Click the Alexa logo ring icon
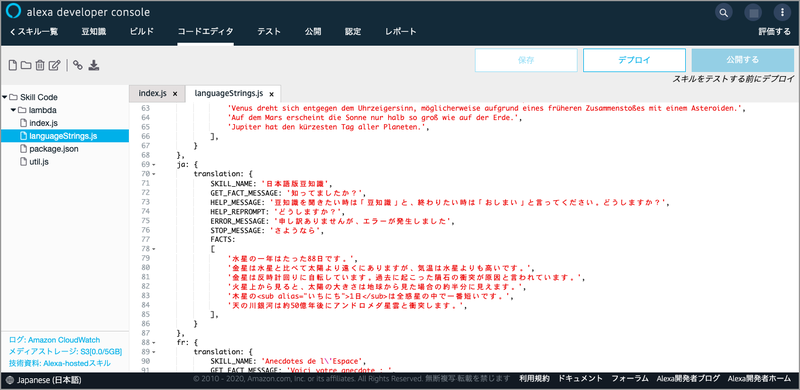The image size is (800, 390). (13, 11)
